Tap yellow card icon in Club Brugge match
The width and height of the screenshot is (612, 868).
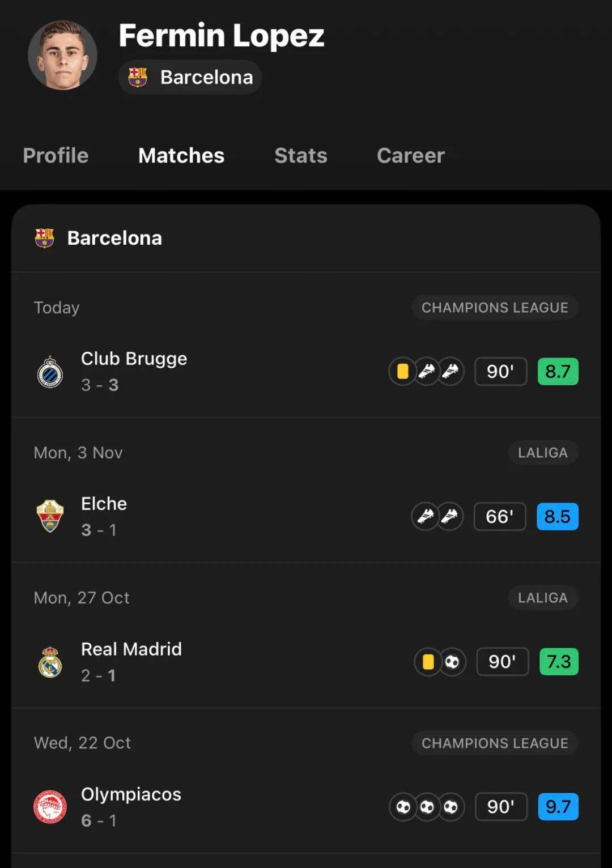pos(402,372)
